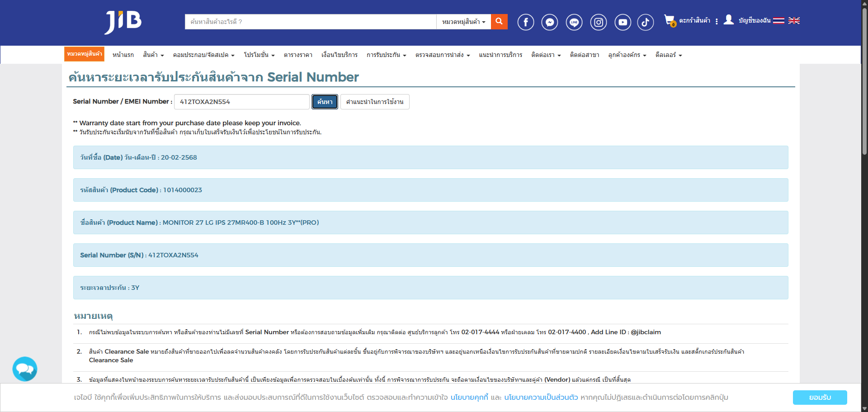Viewport: 868px width, 412px height.
Task: Expand the การรับประกัน menu
Action: (386, 55)
